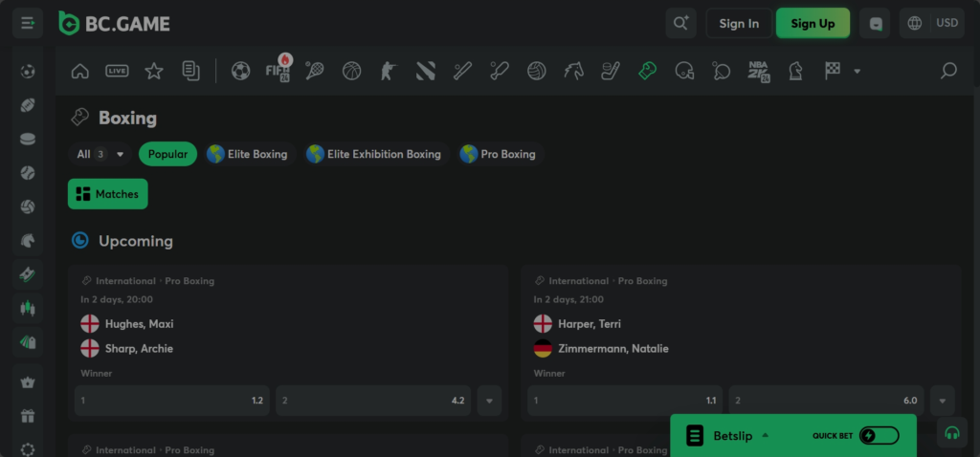Switch to the Matches view
Image resolution: width=980 pixels, height=457 pixels.
click(x=108, y=194)
